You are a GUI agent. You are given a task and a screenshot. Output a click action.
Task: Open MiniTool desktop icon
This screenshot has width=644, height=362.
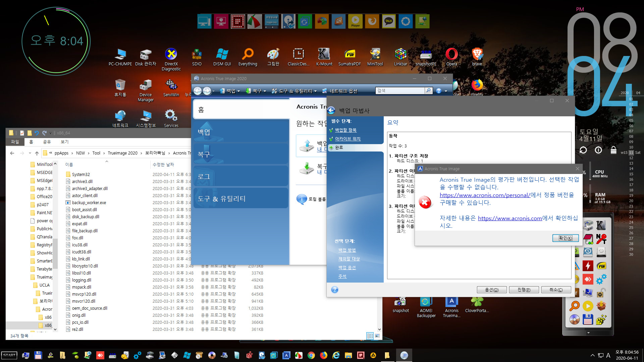coord(375,57)
